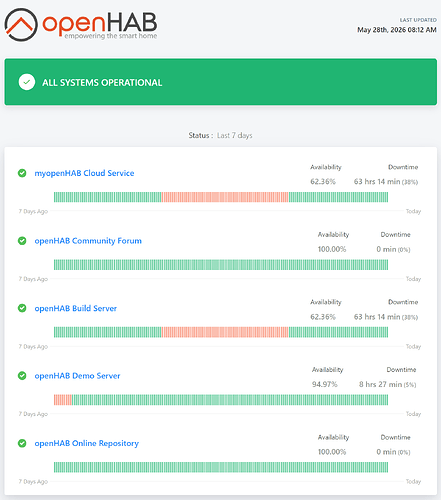
Task: Open the 'Last 7 days' status period selector
Action: (235, 135)
